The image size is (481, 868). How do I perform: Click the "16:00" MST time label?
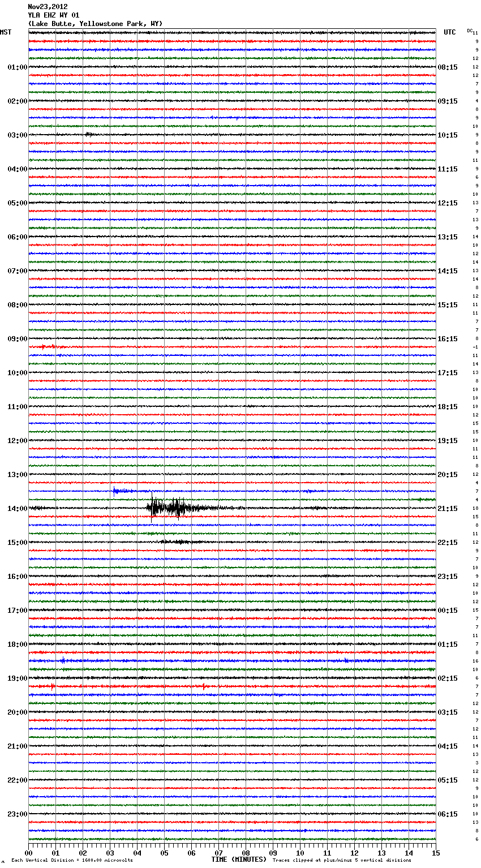click(x=17, y=577)
